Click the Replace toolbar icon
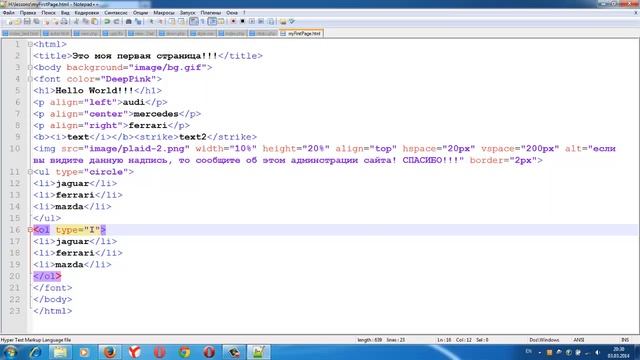Viewport: 640px width, 360px height. 138,21
